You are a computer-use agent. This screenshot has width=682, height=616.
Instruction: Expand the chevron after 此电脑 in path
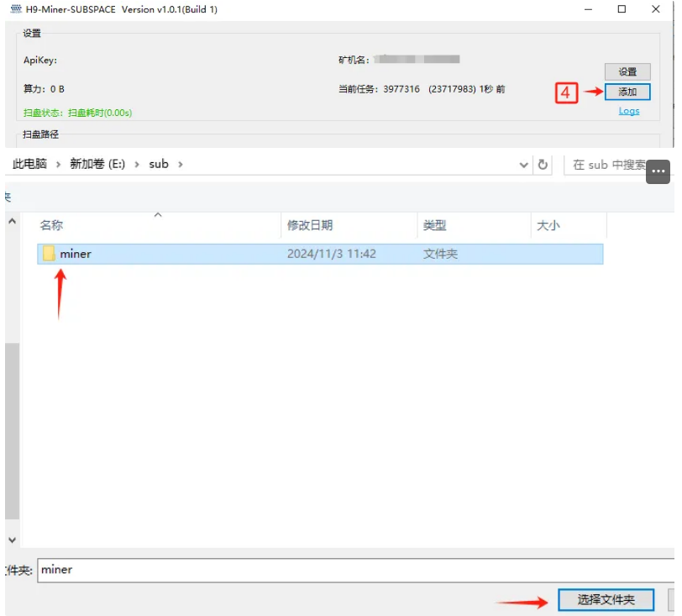click(x=59, y=165)
